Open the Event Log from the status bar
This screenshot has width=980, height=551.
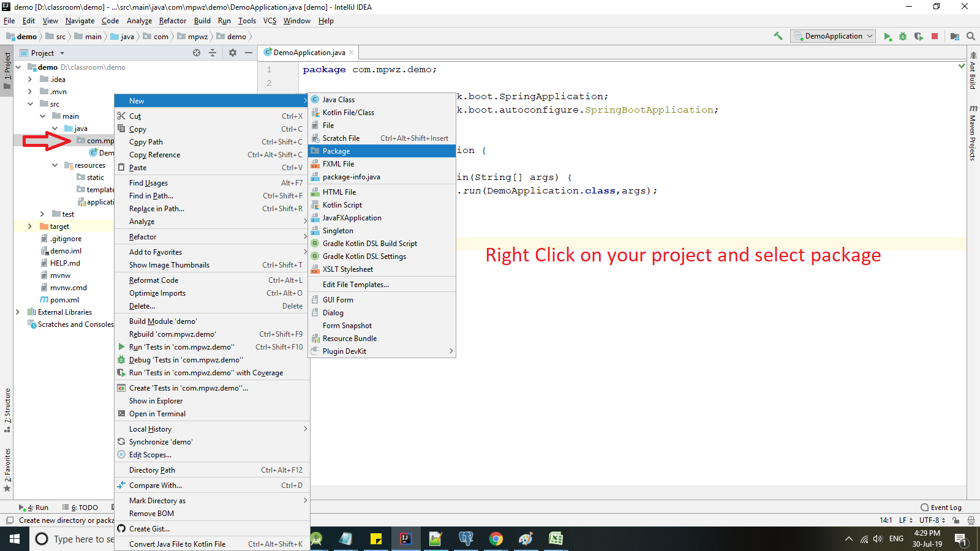941,507
